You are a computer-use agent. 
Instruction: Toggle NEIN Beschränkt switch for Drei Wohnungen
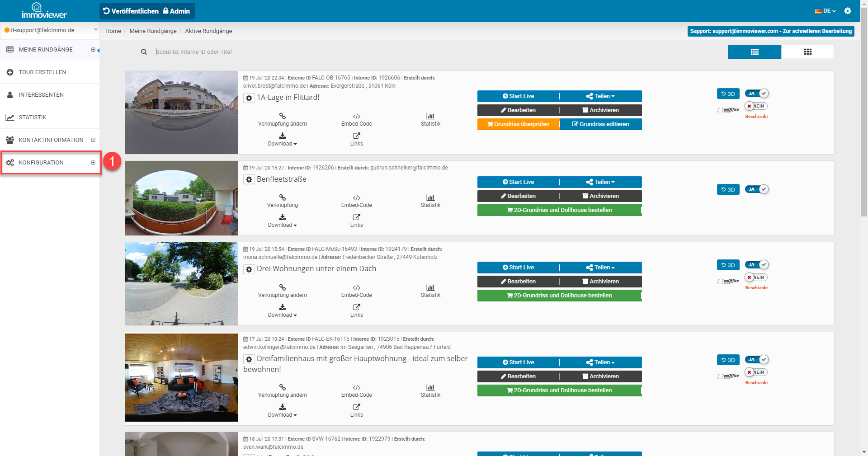click(756, 277)
